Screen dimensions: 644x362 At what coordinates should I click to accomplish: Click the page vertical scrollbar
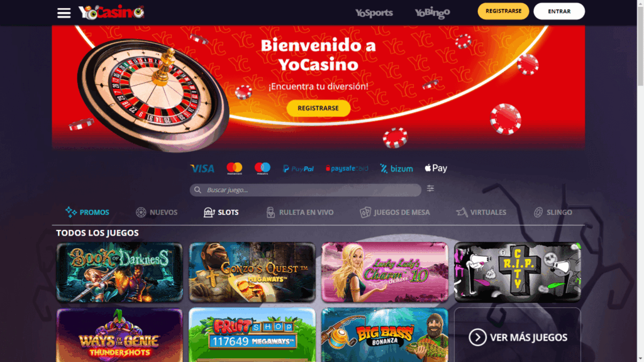pyautogui.click(x=640, y=181)
